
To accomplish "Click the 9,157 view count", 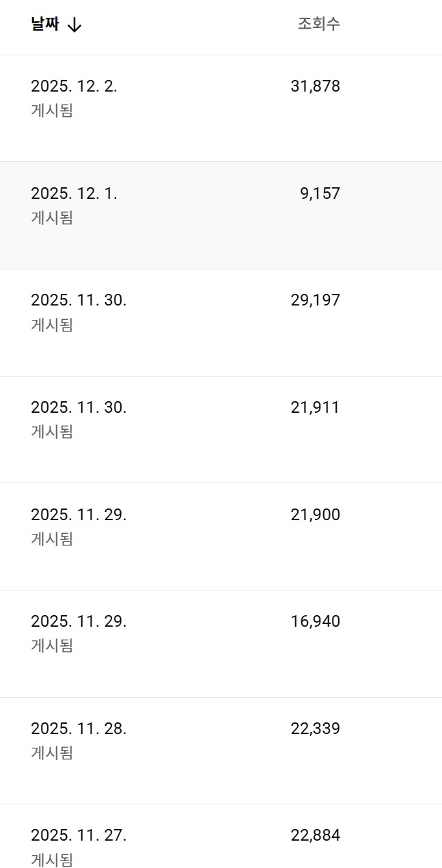I will (320, 193).
